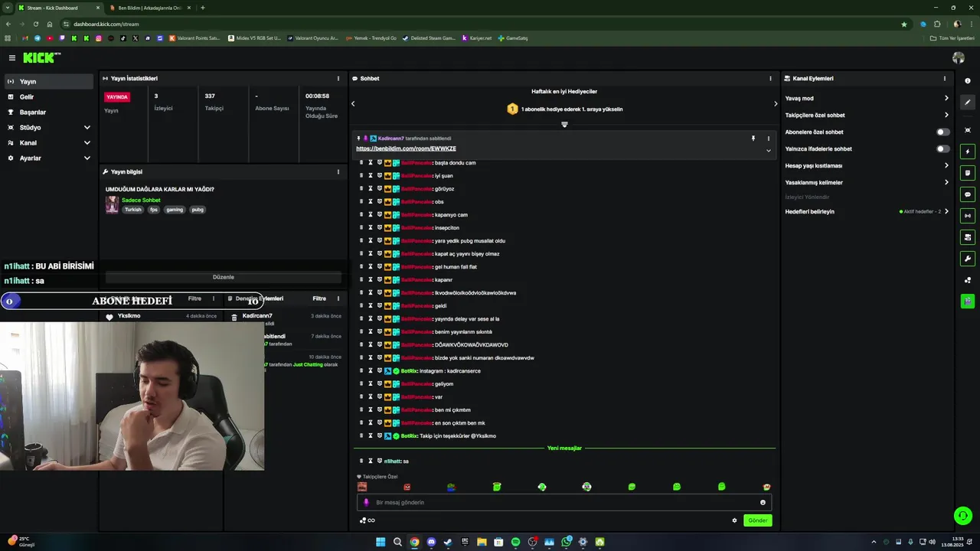Click the lightning bolt icon in the right toolbar
Screen dimensions: 980x551
(x=968, y=152)
